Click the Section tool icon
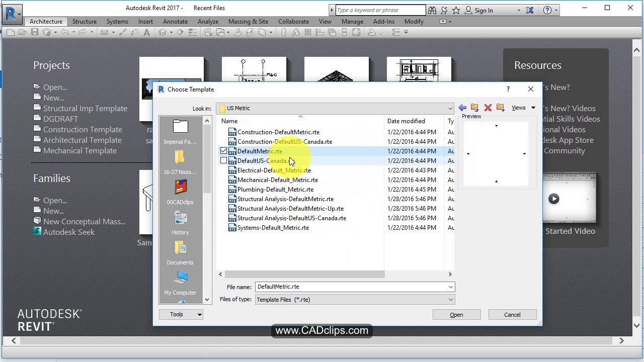The image size is (644, 362). [180, 32]
